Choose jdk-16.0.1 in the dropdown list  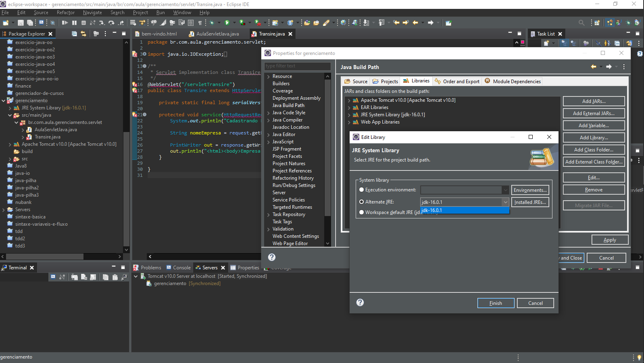(x=465, y=210)
